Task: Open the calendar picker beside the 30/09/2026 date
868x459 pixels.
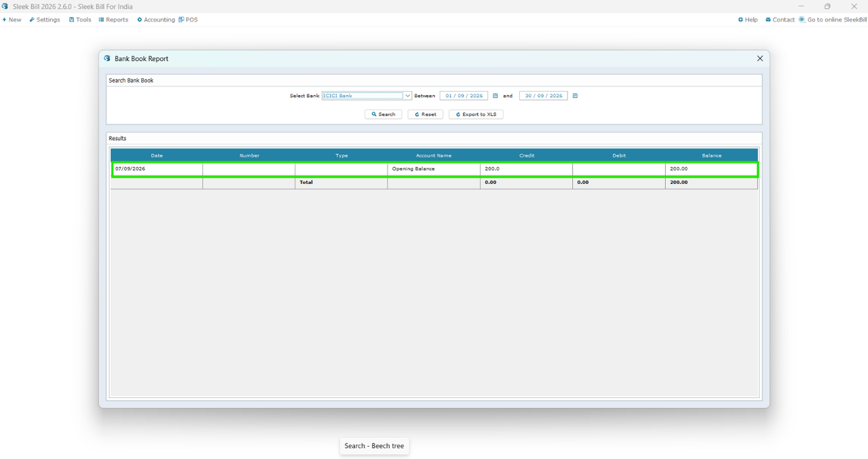Action: pyautogui.click(x=575, y=96)
